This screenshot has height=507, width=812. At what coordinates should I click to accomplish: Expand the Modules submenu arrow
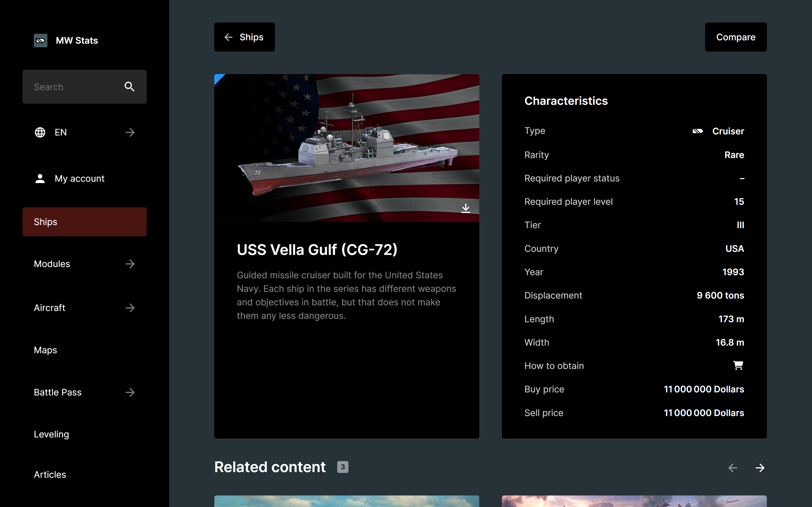[x=130, y=264]
